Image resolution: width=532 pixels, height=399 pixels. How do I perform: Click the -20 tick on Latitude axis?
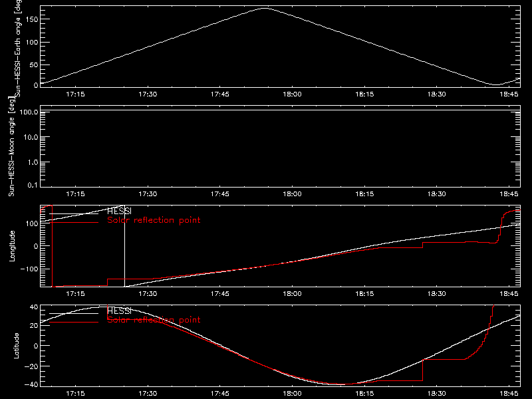pos(31,366)
